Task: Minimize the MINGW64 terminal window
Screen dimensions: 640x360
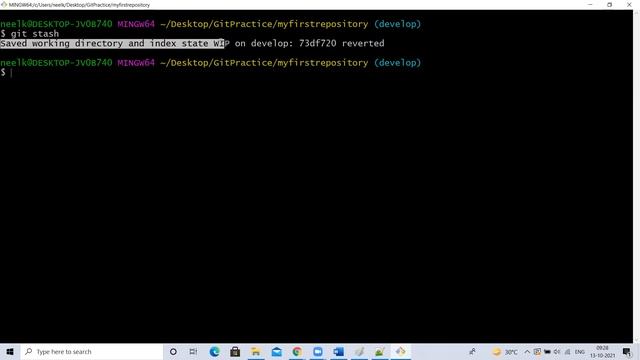Action: [590, 4]
